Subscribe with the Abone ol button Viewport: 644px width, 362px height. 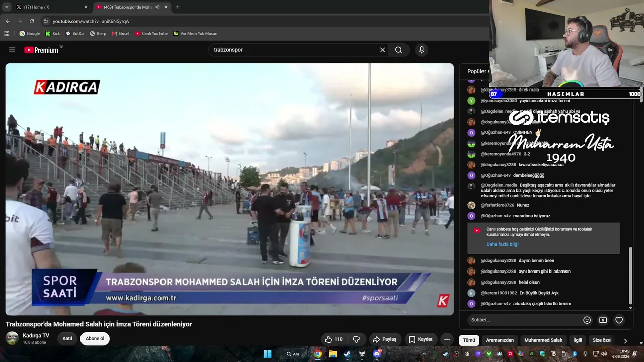pos(95,339)
